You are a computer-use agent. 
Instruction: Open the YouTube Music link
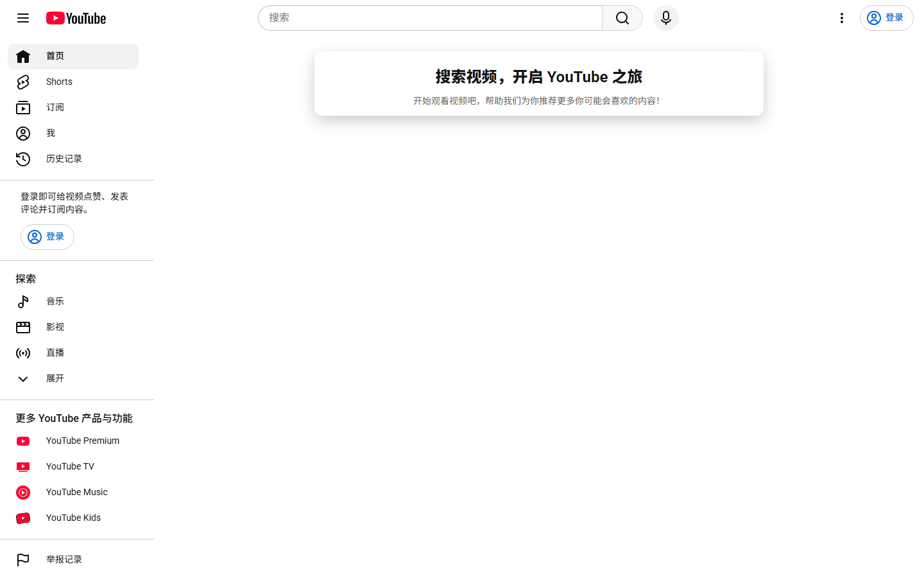(x=77, y=492)
